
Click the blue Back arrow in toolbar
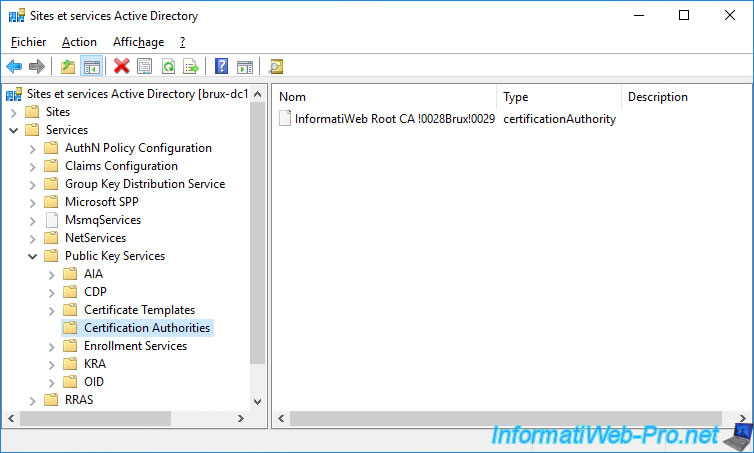coord(14,67)
